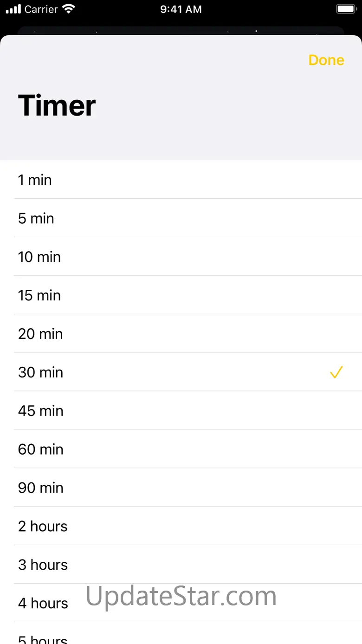Viewport: 362px width, 644px height.
Task: Tap the Done button
Action: click(x=326, y=60)
